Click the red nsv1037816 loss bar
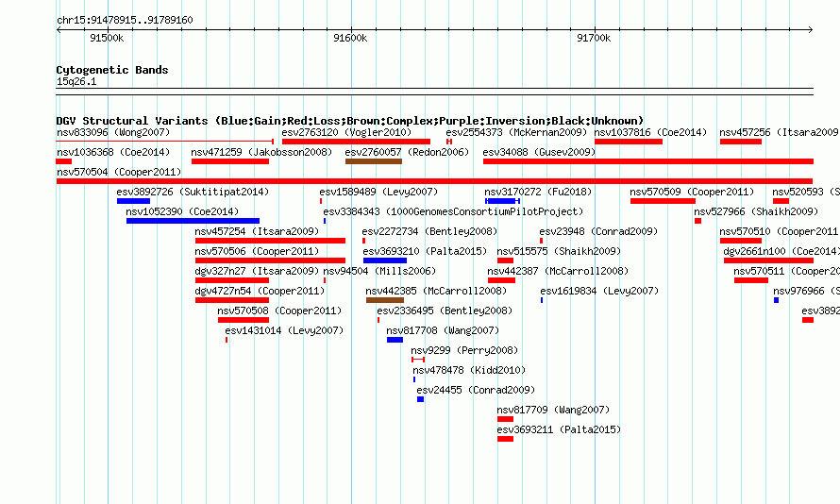 [x=629, y=142]
